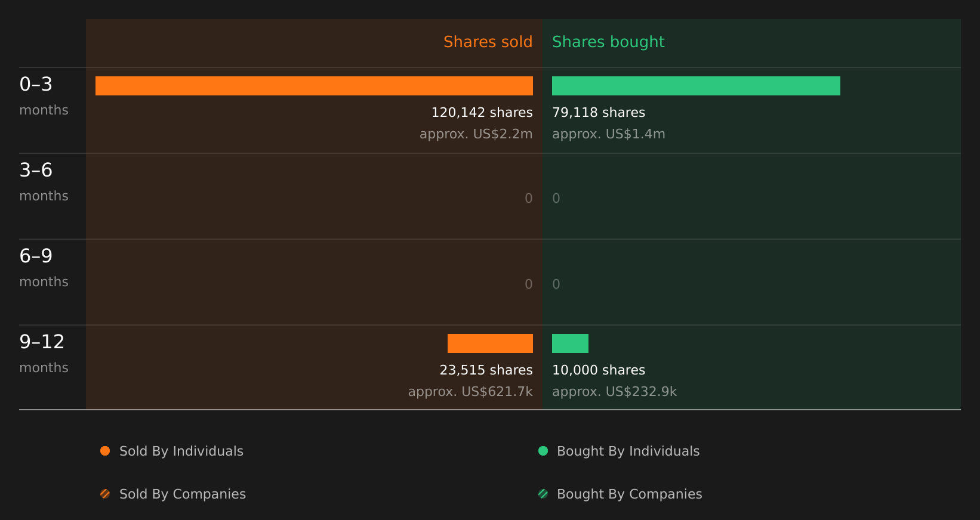Viewport: 980px width, 520px height.
Task: Click the striped Bought By Companies legend icon
Action: tap(543, 494)
